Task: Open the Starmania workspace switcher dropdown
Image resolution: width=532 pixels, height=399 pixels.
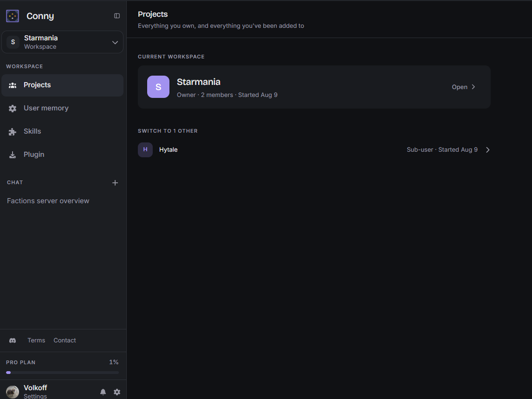Action: pyautogui.click(x=62, y=42)
